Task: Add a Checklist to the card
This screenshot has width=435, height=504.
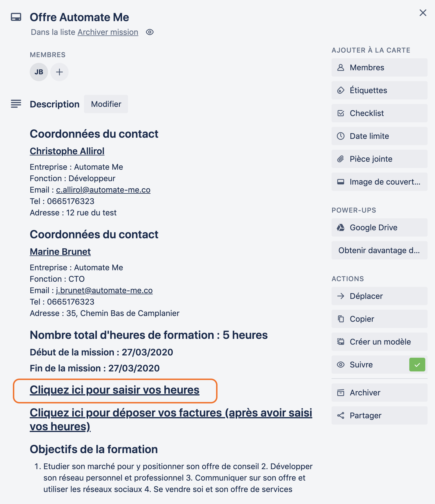Action: click(x=379, y=113)
